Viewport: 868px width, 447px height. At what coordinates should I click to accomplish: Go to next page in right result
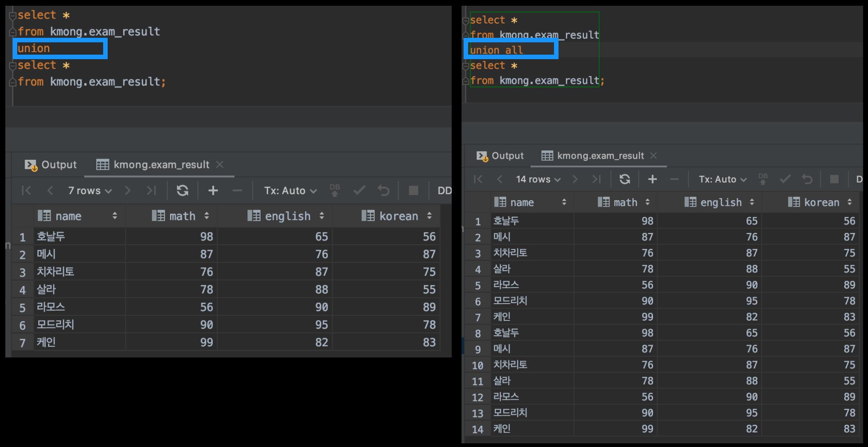[x=575, y=179]
